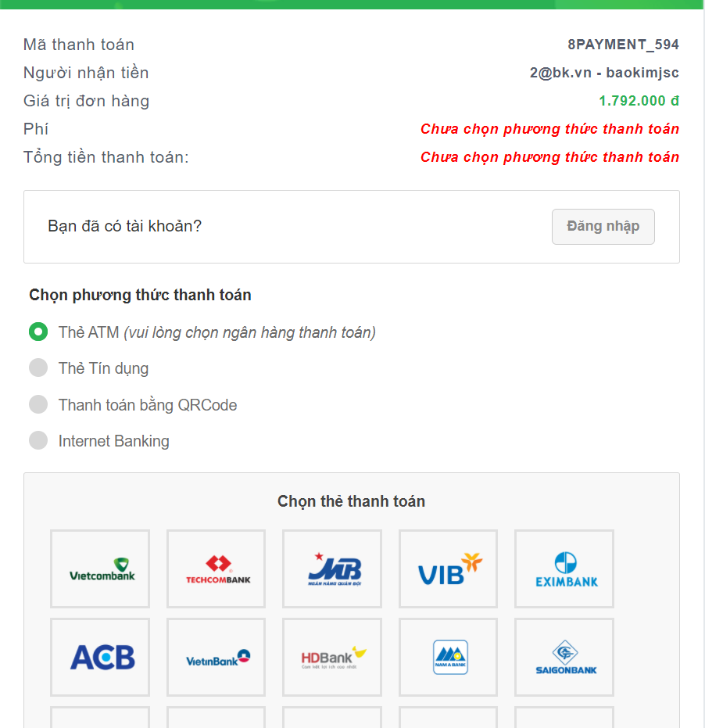
Task: Choose Thẻ Tín dụng payment method
Action: point(38,368)
